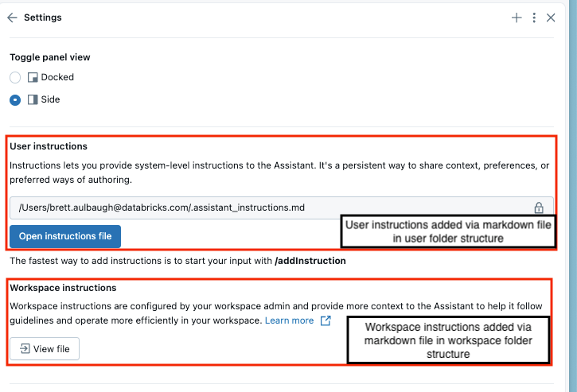Image resolution: width=577 pixels, height=392 pixels.
Task: Click the arrow icon inside View file button
Action: (25, 349)
